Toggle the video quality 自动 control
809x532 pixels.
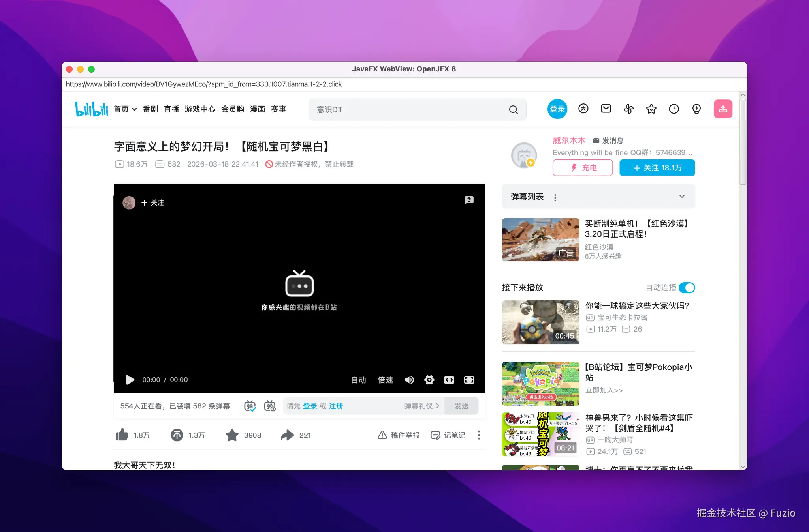[358, 380]
